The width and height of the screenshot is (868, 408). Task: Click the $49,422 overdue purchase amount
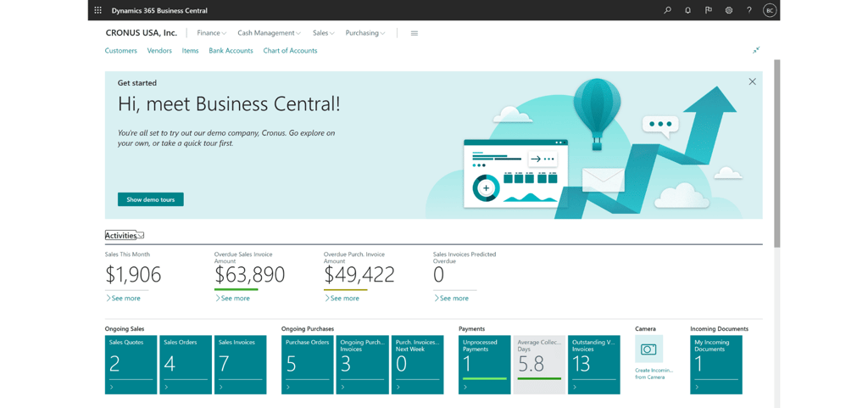pyautogui.click(x=359, y=275)
